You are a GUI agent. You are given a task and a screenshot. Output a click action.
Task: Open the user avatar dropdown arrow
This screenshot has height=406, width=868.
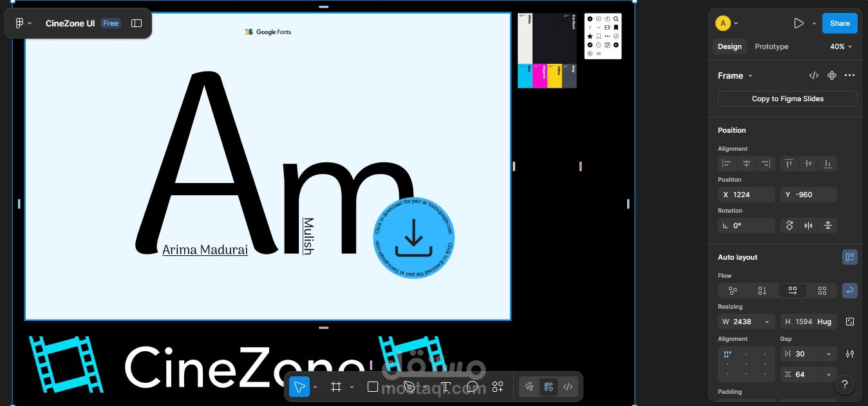736,23
